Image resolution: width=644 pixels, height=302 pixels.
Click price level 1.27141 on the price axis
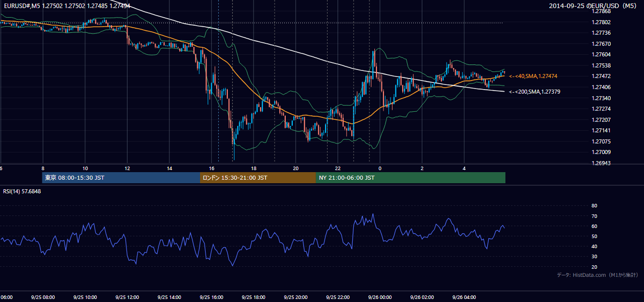point(601,130)
